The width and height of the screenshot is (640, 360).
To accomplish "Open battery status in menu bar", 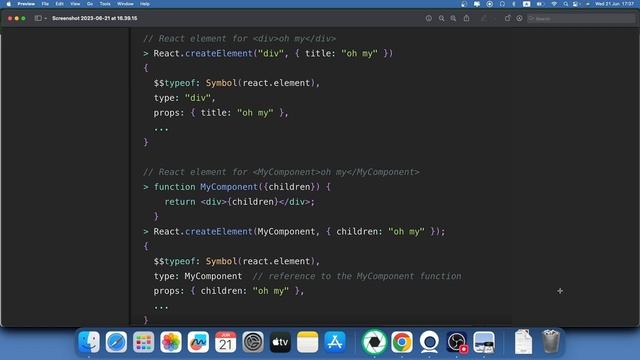I will click(x=540, y=4).
